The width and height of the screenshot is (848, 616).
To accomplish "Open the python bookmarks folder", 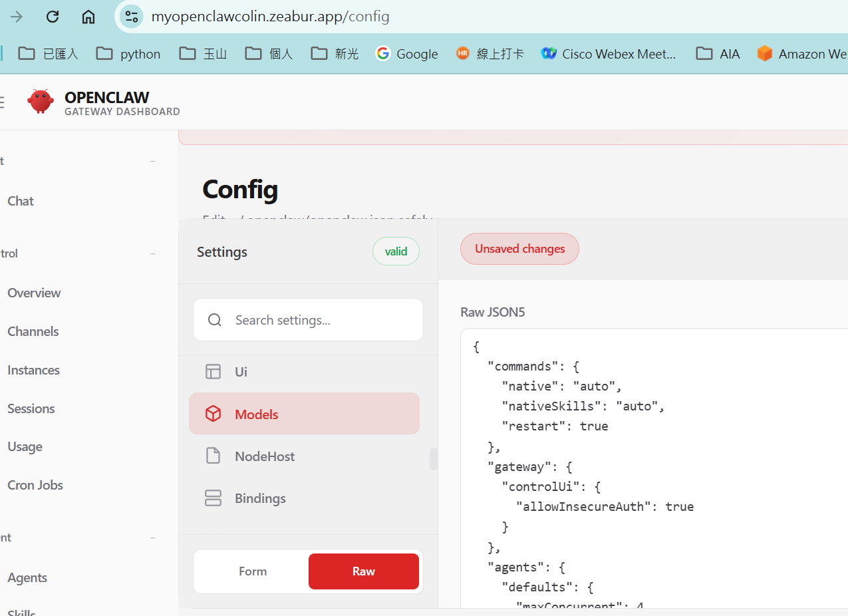I will point(128,54).
